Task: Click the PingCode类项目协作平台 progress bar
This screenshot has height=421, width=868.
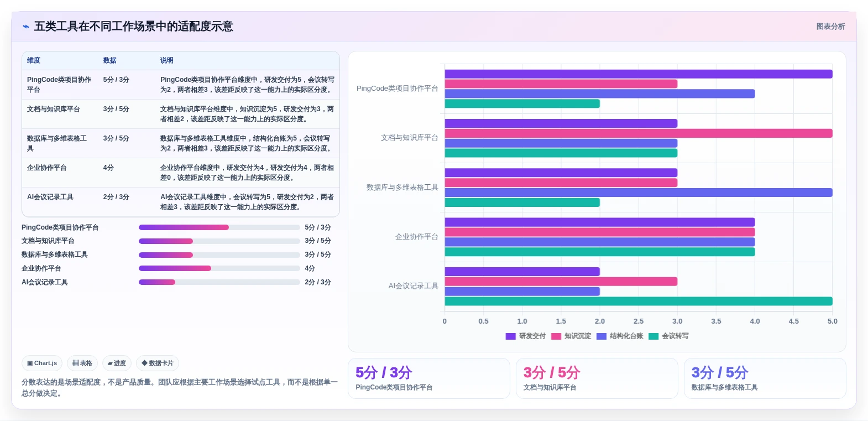Action: click(219, 227)
